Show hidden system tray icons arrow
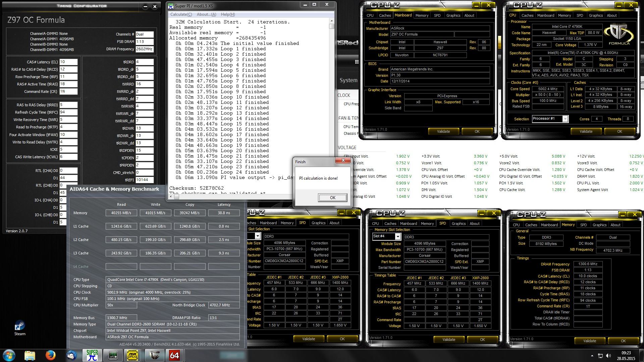Viewport: 644px width, 362px height. 592,356
